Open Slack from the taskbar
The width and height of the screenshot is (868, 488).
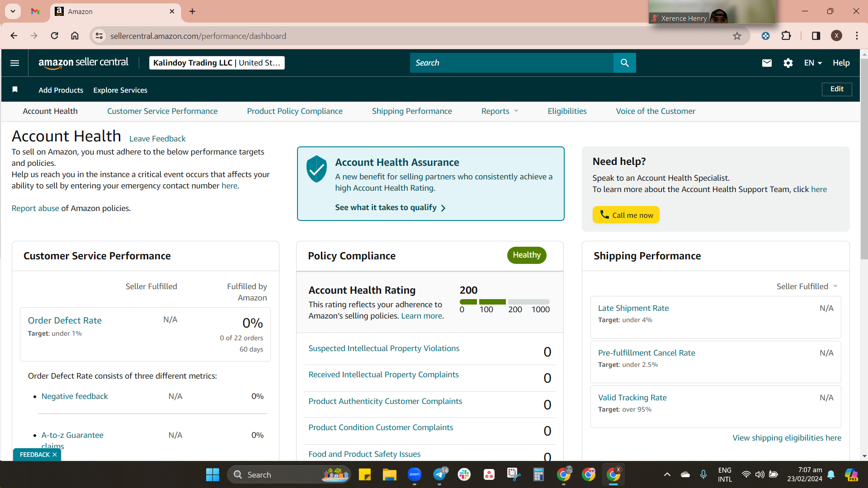tap(464, 474)
